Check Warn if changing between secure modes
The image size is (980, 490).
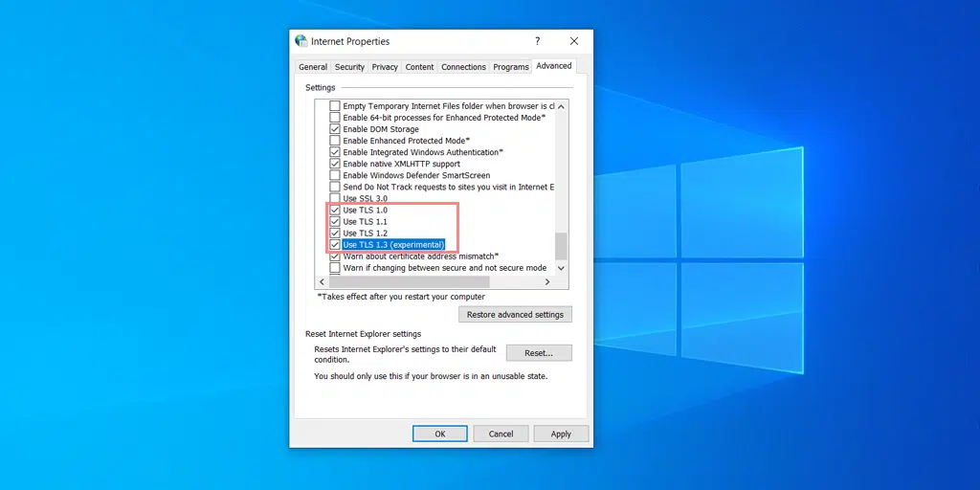(x=335, y=268)
